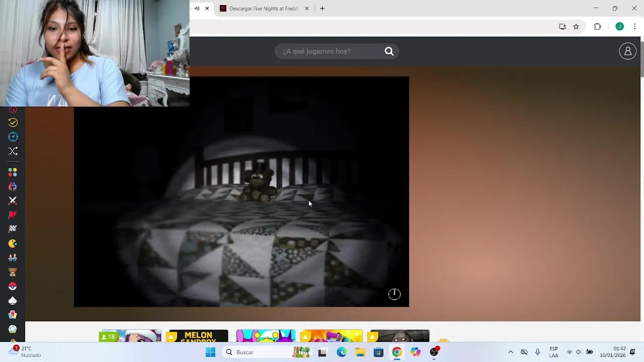Screen dimensions: 644x362
Task: Select the soccer ball sports category icon
Action: click(x=13, y=329)
